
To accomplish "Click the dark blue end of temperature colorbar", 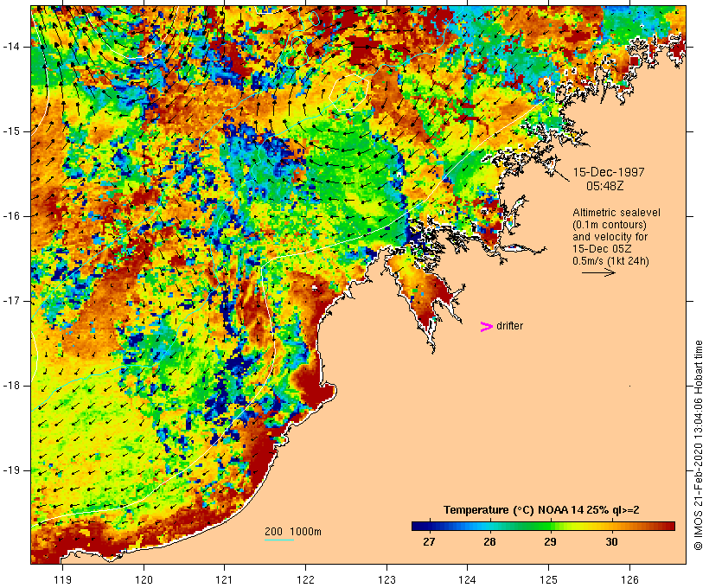I will [x=419, y=526].
